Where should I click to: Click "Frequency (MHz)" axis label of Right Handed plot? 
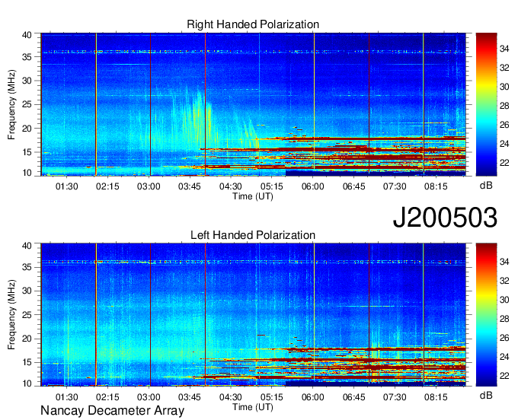pyautogui.click(x=11, y=104)
